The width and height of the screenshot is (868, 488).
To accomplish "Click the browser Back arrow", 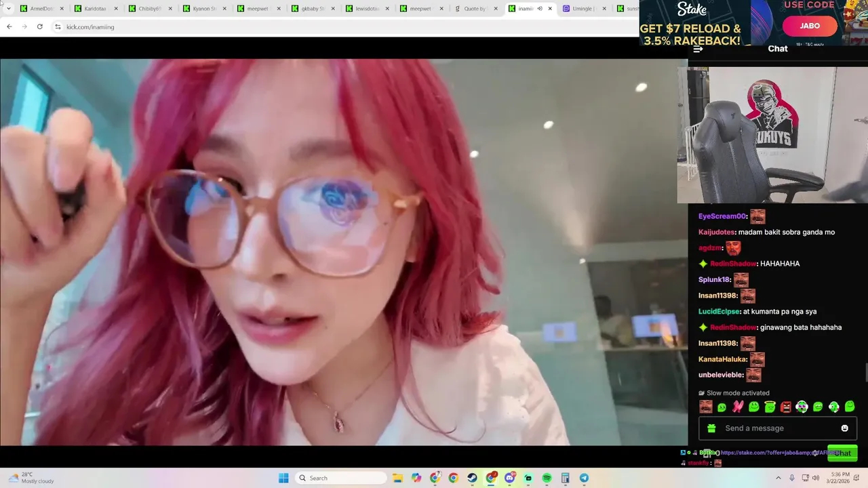I will [9, 26].
